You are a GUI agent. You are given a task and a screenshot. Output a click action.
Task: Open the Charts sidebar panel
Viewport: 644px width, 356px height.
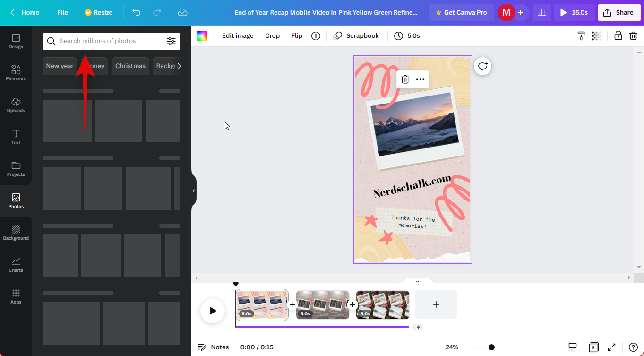click(x=16, y=265)
